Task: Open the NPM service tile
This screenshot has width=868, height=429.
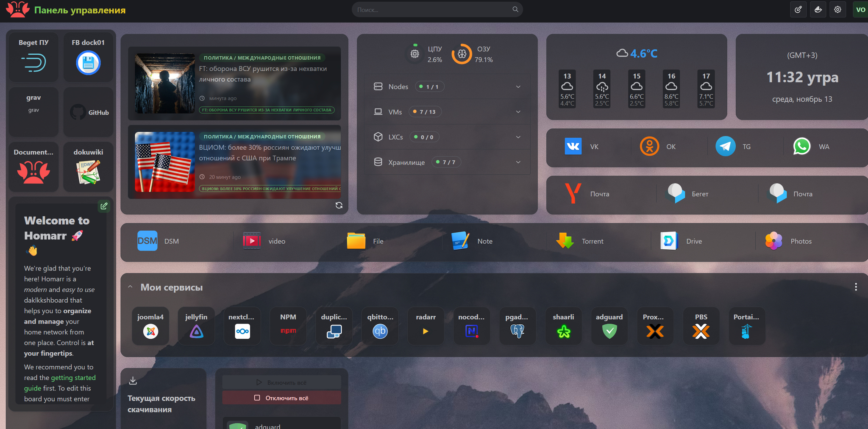Action: coord(288,326)
